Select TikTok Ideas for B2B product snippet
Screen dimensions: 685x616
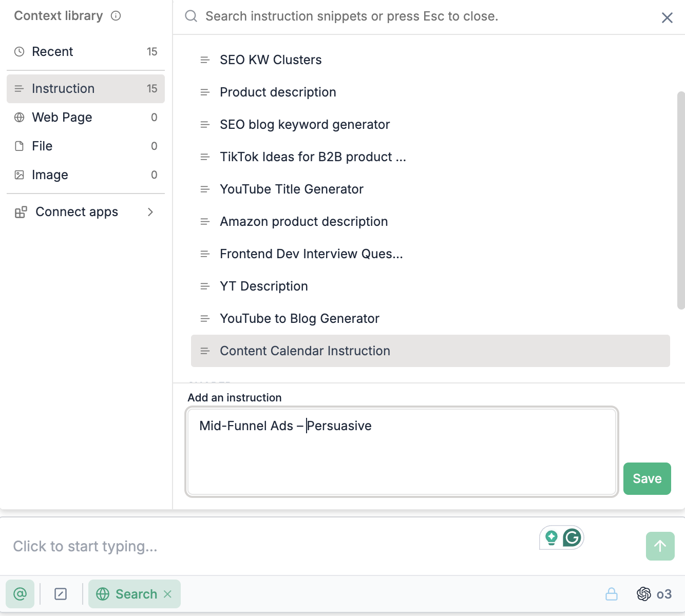coord(430,157)
